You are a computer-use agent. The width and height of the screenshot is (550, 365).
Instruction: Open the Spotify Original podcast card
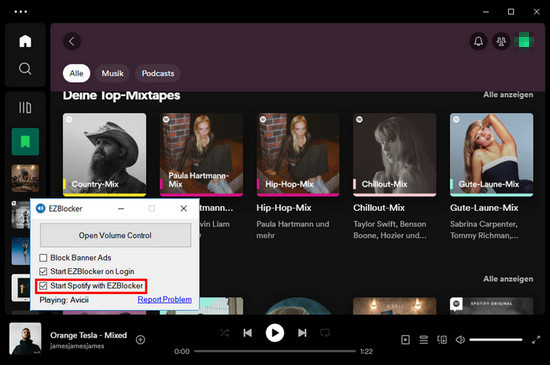click(491, 306)
